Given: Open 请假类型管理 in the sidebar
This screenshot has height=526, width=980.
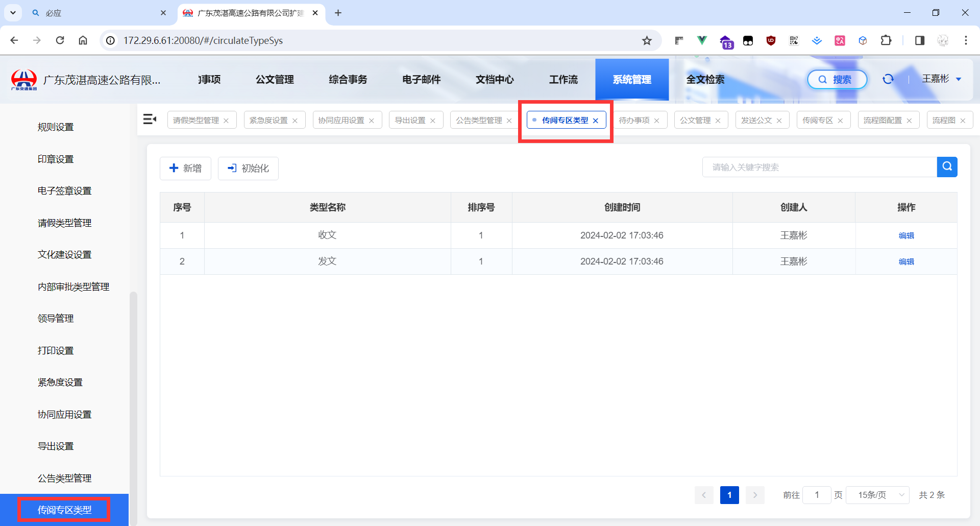Looking at the screenshot, I should point(64,223).
